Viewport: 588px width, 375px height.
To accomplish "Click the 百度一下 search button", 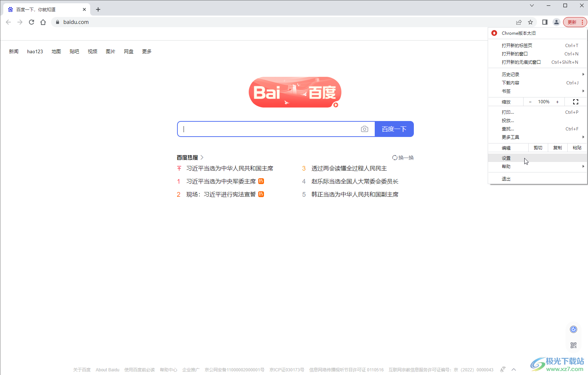I will pyautogui.click(x=394, y=129).
